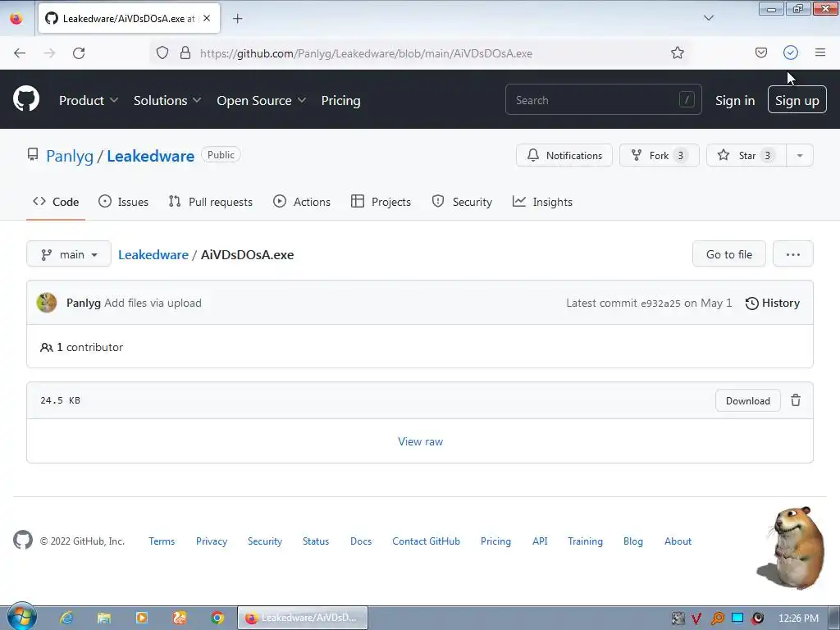This screenshot has height=630, width=840.
Task: Click the red V tray icon
Action: [x=696, y=619]
